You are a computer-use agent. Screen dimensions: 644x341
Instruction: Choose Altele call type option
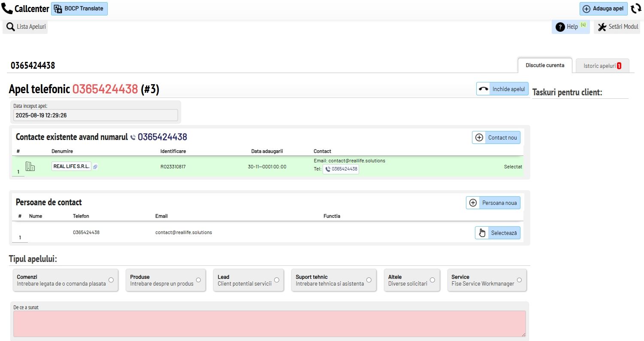tap(432, 280)
